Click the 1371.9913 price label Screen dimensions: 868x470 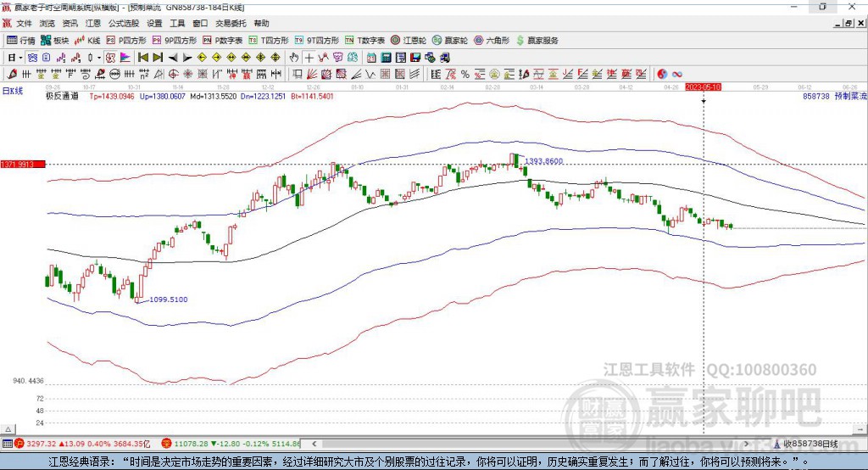(23, 164)
